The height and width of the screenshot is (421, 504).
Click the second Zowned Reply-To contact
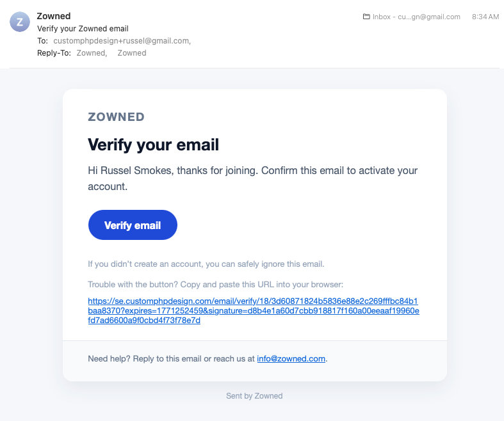tap(132, 53)
